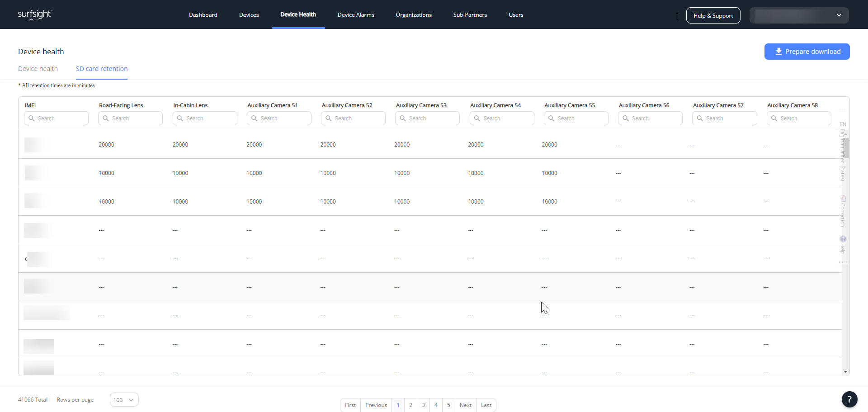
Task: Select page 5 in pagination
Action: pos(448,405)
